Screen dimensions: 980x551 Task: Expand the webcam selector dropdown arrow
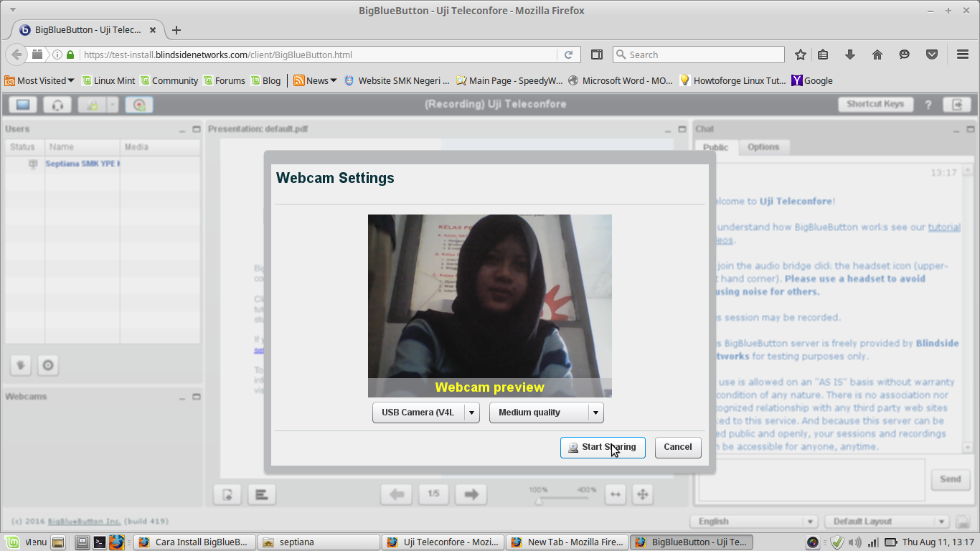(473, 413)
